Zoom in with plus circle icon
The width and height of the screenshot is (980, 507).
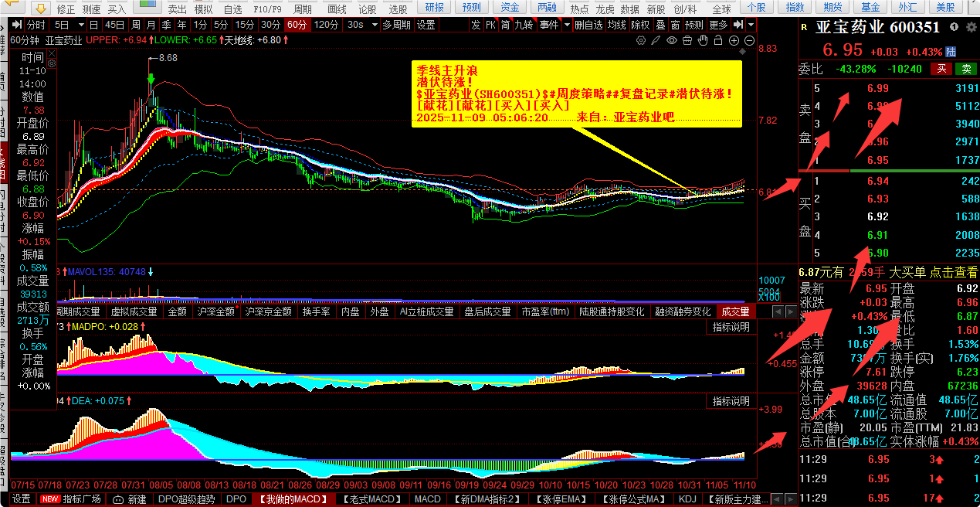pyautogui.click(x=734, y=40)
